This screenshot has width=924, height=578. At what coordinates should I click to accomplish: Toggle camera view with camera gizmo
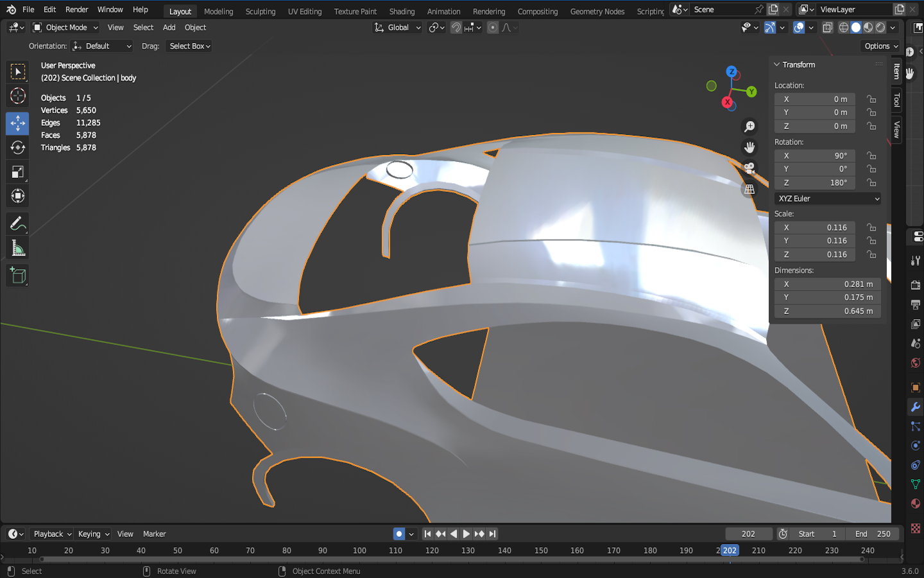pyautogui.click(x=749, y=168)
